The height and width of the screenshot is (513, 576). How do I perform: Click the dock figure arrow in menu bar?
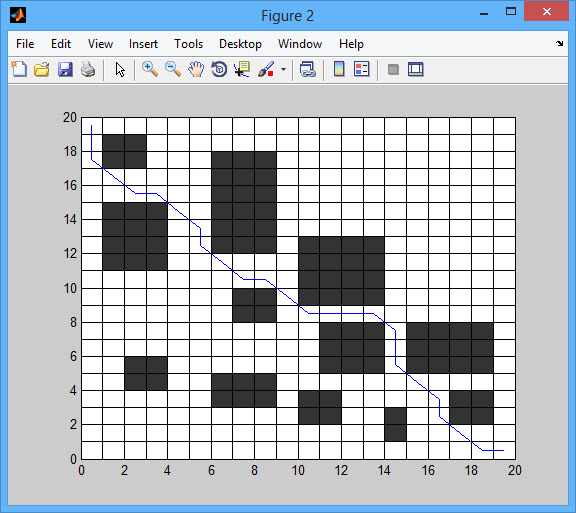click(559, 43)
